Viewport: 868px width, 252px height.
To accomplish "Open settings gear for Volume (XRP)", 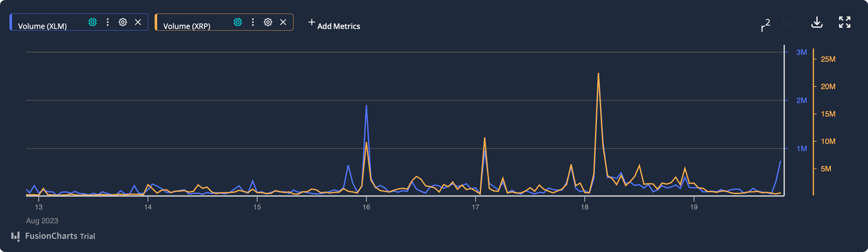I will 268,22.
